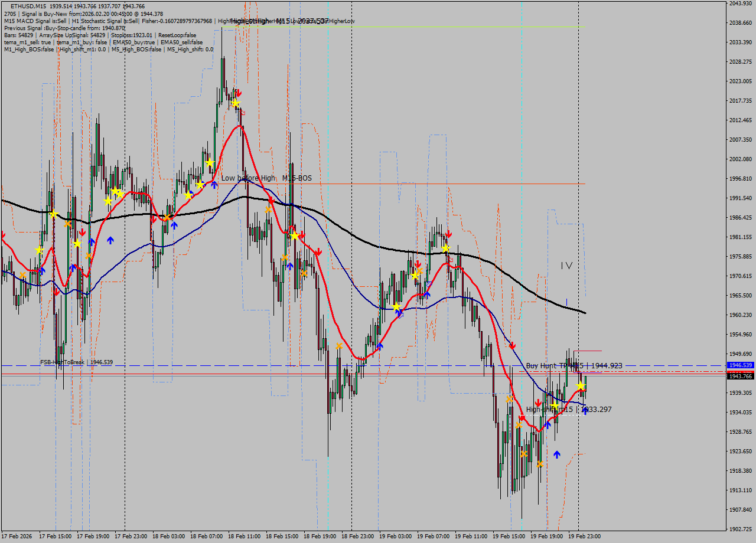Select the 'Buy Hunt TP M15 | 1944.923' label

pos(573,366)
